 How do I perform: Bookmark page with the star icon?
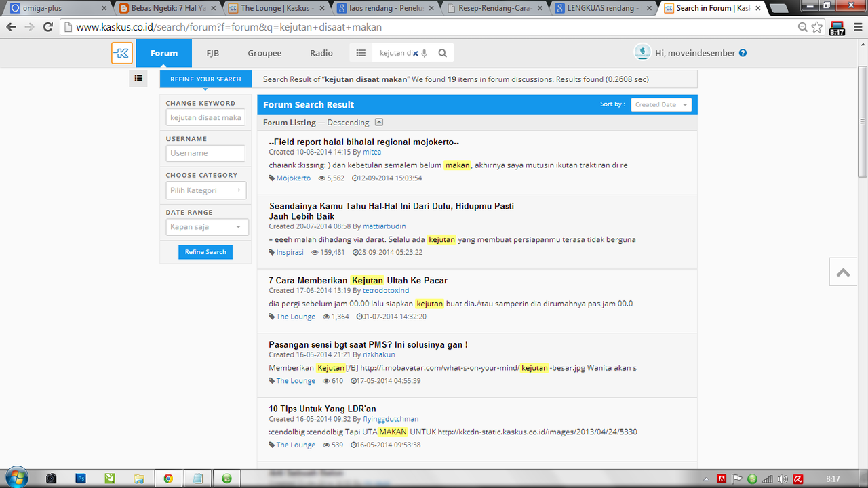[817, 27]
